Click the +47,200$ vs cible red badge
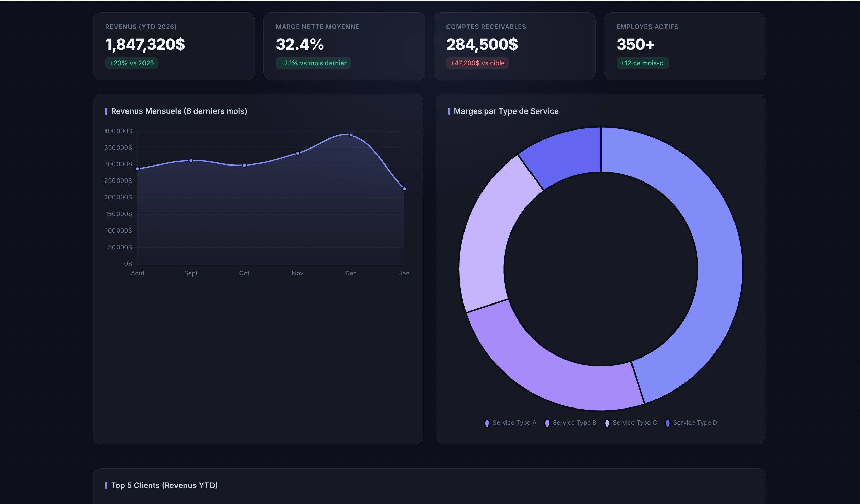This screenshot has width=860, height=504. 477,63
